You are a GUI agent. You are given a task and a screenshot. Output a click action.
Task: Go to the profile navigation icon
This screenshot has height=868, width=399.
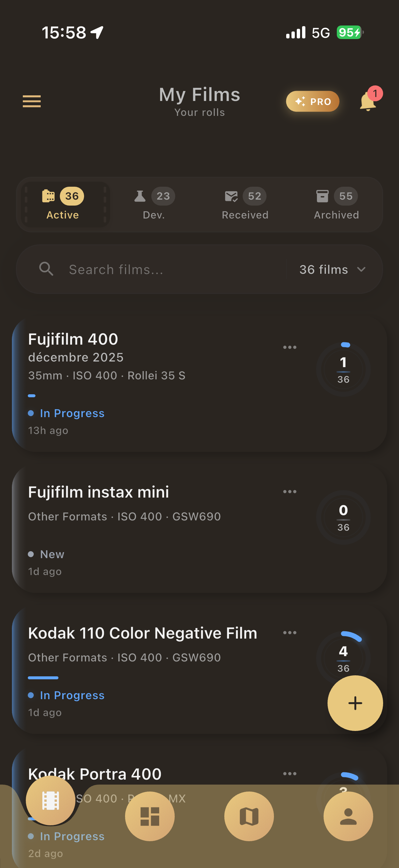click(x=348, y=816)
